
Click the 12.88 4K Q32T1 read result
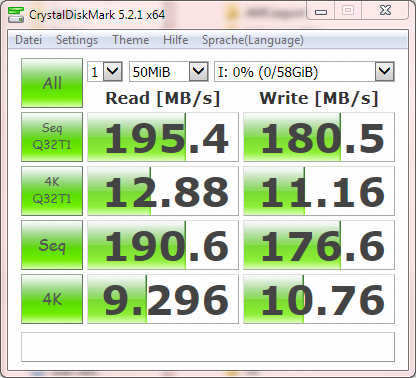[x=163, y=191]
